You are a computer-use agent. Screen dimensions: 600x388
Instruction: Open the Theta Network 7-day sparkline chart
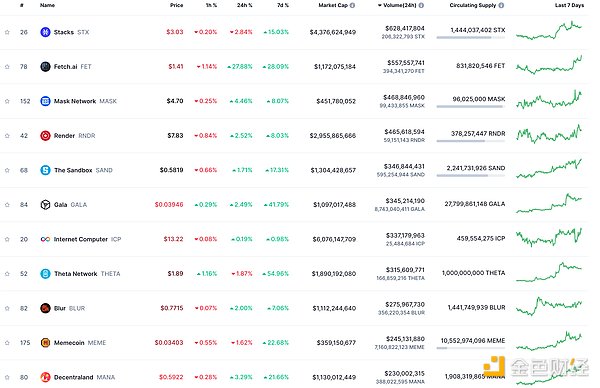[x=549, y=272]
